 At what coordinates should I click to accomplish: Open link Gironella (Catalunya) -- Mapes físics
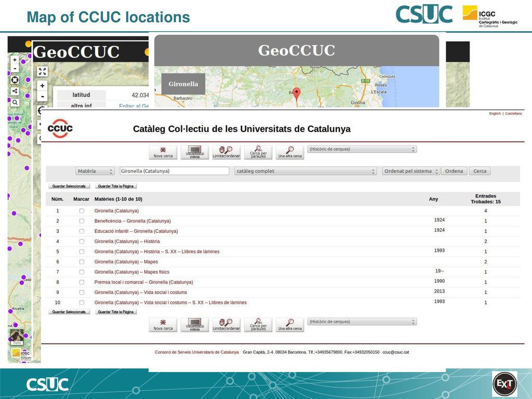coord(131,272)
